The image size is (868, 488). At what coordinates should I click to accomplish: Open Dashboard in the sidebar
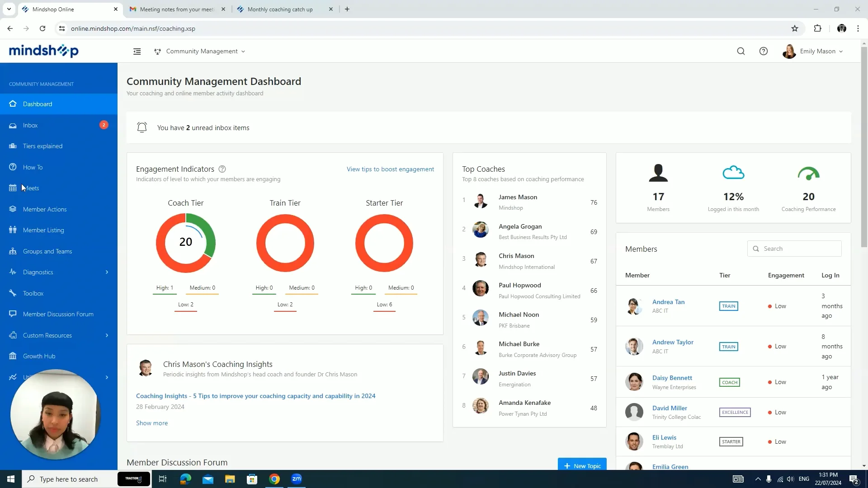59,104
